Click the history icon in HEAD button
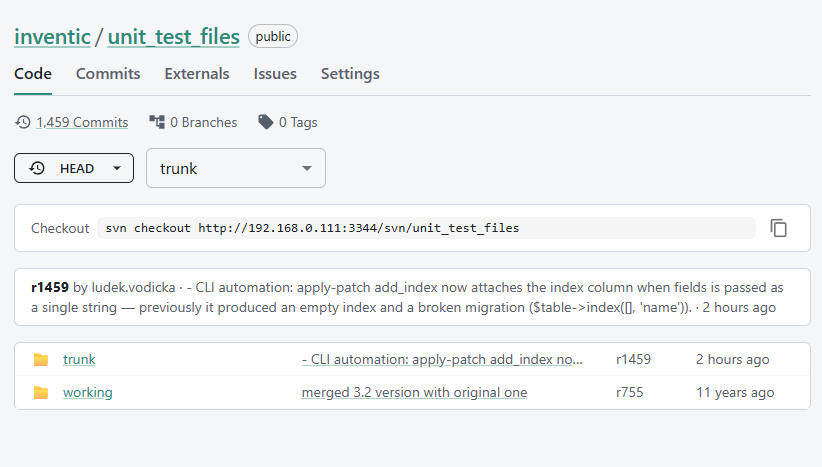 tap(37, 168)
